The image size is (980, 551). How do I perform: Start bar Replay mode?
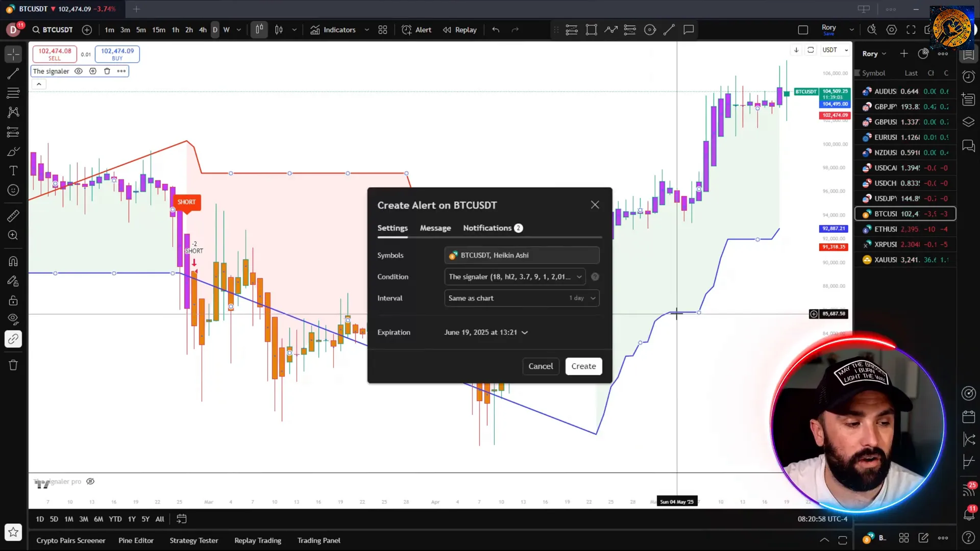[x=459, y=30]
